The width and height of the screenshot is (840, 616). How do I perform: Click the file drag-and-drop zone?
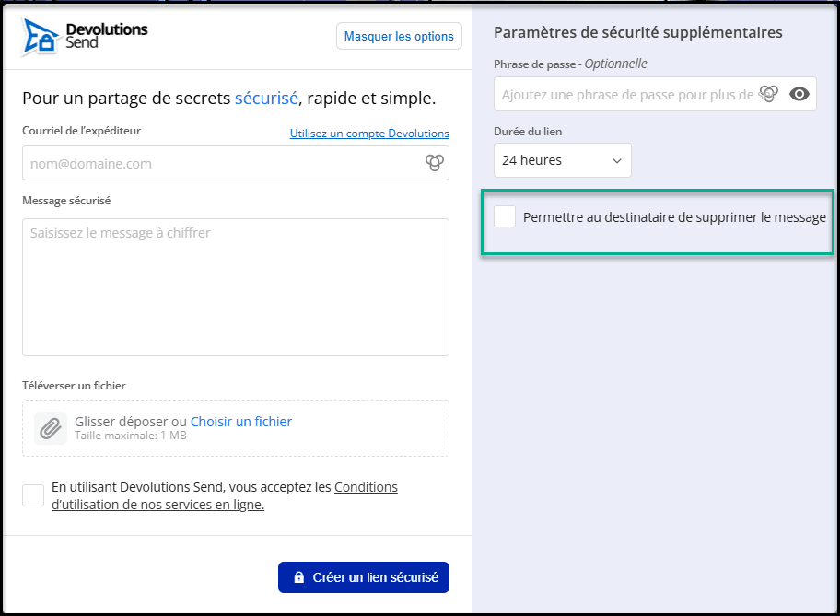click(x=235, y=428)
